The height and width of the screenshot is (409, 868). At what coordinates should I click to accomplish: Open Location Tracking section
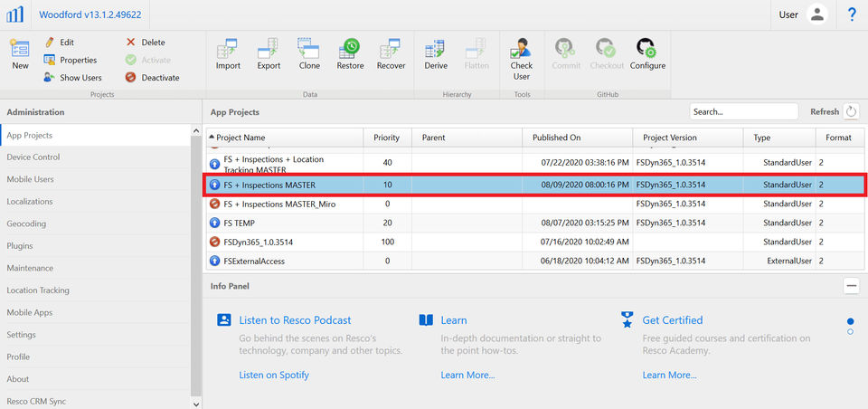[x=95, y=290]
